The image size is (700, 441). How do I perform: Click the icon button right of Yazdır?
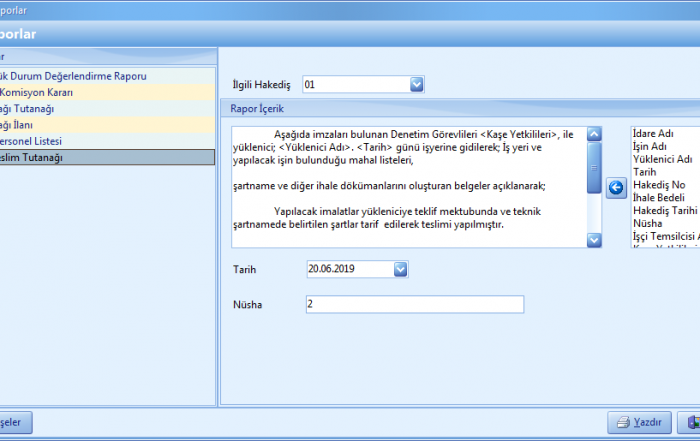[690, 423]
